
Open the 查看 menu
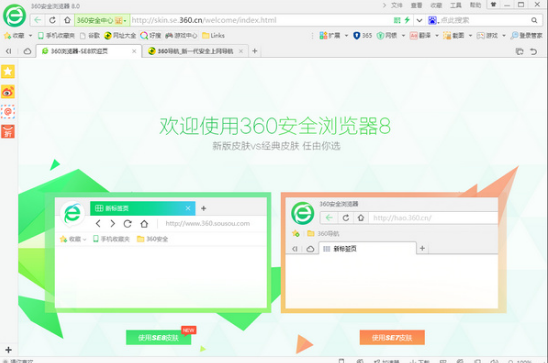click(416, 5)
